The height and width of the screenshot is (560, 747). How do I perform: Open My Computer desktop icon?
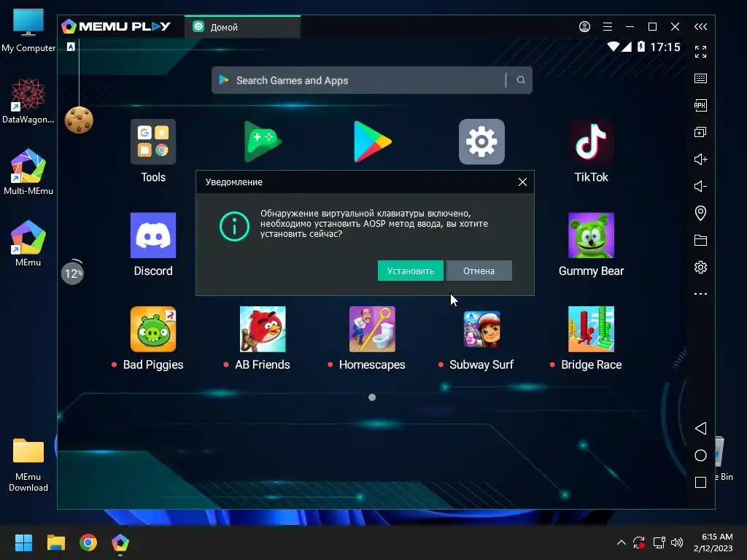pyautogui.click(x=28, y=31)
